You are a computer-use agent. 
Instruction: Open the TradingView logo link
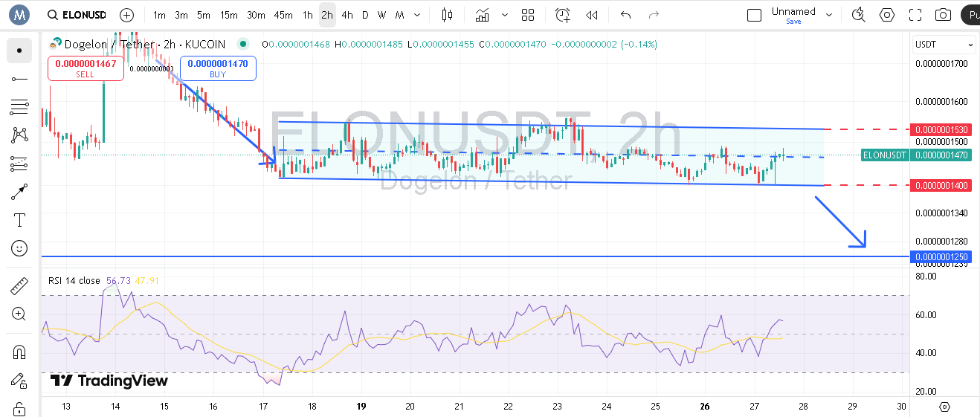point(109,381)
